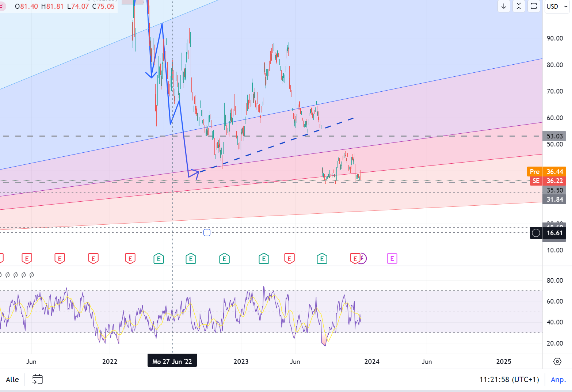Open timezone menu at 11:21:58 (UTC+1)
Screen dimensions: 572x392
509,380
